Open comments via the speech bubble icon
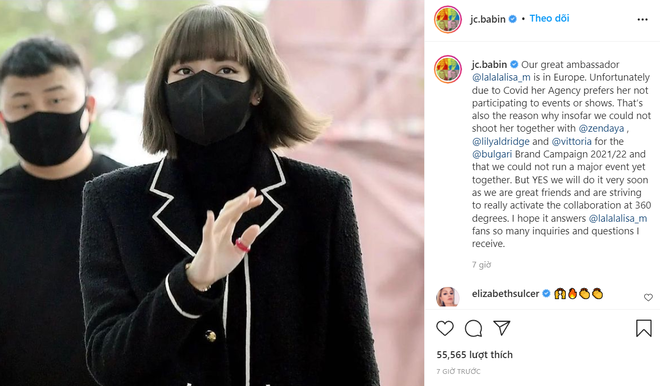This screenshot has height=386, width=660. click(x=474, y=328)
